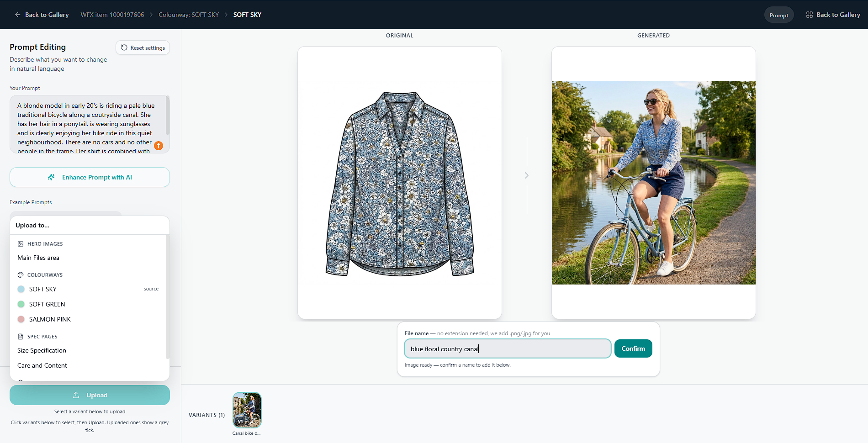Click the upload arrow icon on Upload button
Image resolution: width=868 pixels, height=443 pixels.
click(x=76, y=395)
